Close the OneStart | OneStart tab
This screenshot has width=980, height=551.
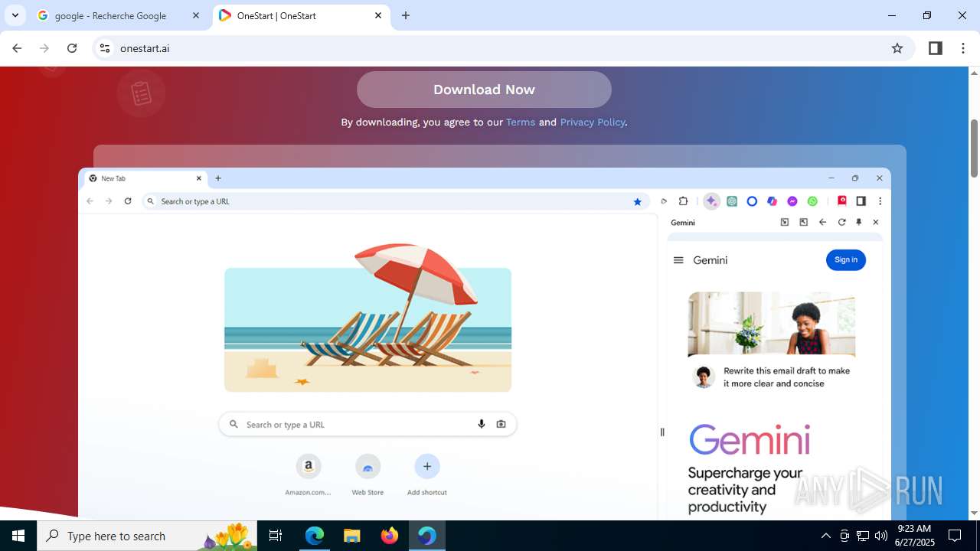(x=378, y=15)
